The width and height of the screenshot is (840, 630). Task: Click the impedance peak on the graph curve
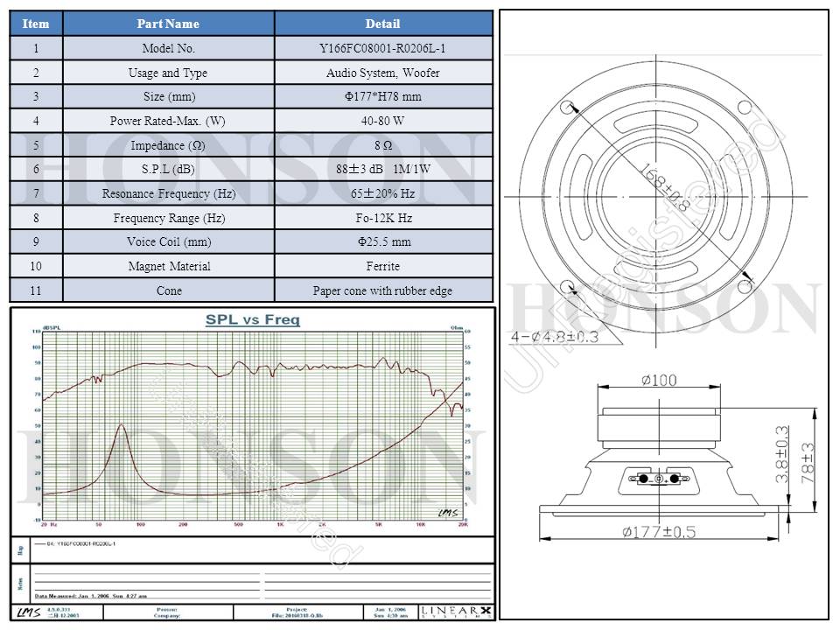click(x=122, y=425)
